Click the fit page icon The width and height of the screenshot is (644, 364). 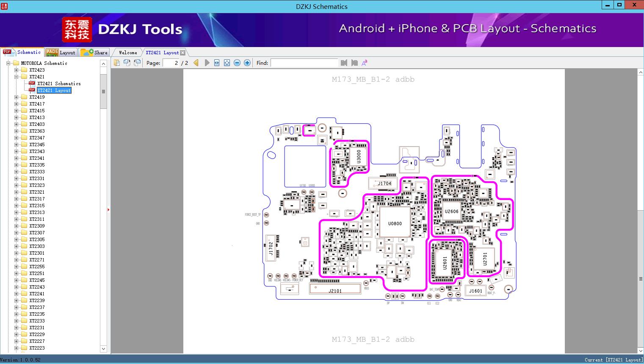point(227,63)
